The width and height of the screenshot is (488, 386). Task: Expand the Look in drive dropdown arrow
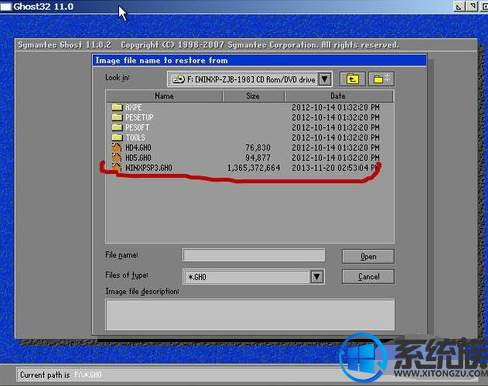325,79
